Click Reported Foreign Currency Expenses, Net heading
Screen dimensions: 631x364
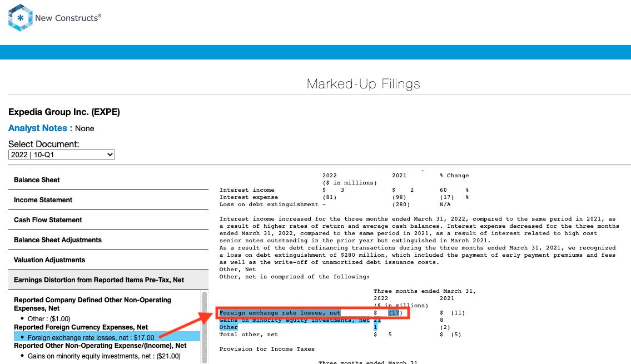tap(81, 327)
